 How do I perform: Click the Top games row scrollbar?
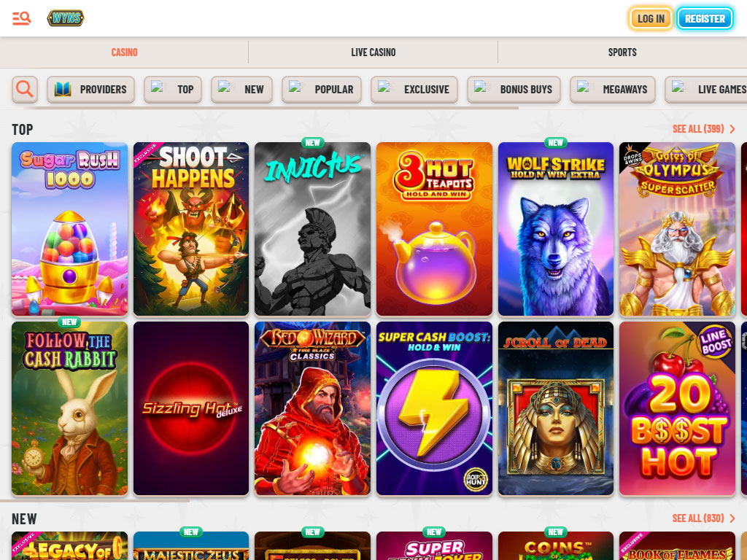point(95,500)
